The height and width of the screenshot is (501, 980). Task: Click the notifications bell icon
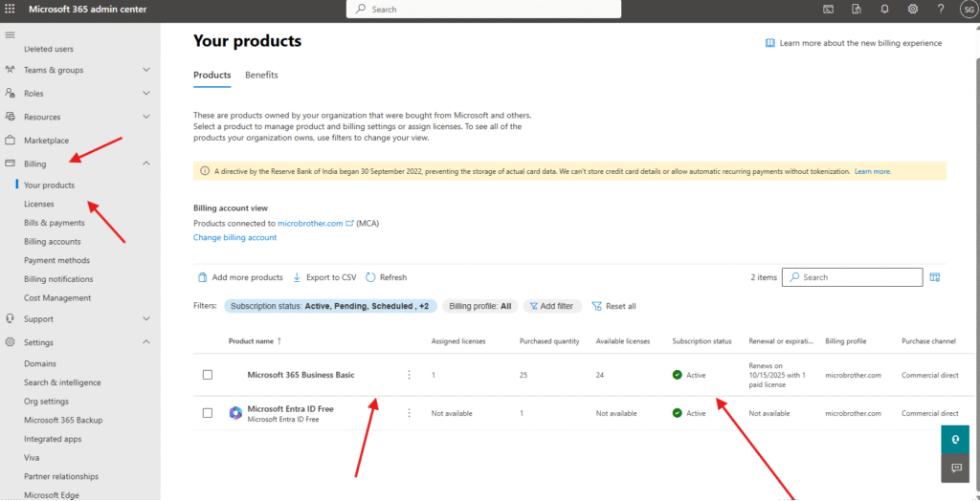[884, 9]
